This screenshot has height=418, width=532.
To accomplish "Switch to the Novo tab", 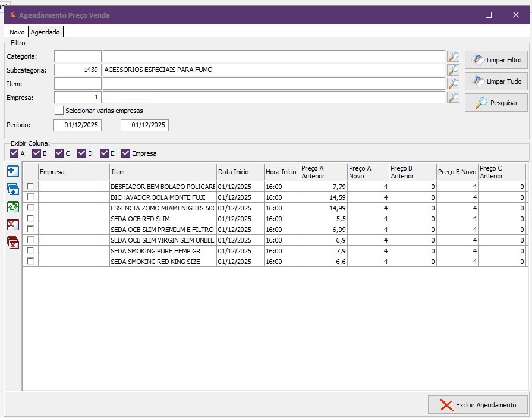I will (x=17, y=32).
